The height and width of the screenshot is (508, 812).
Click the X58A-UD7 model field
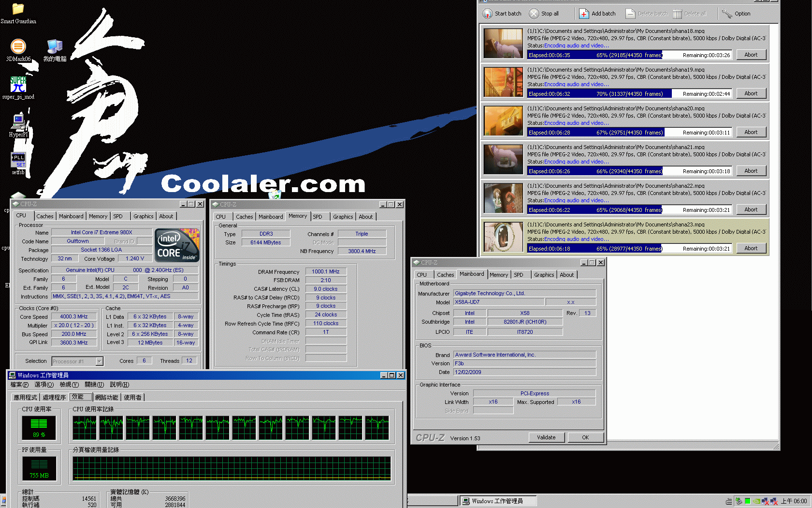(498, 302)
